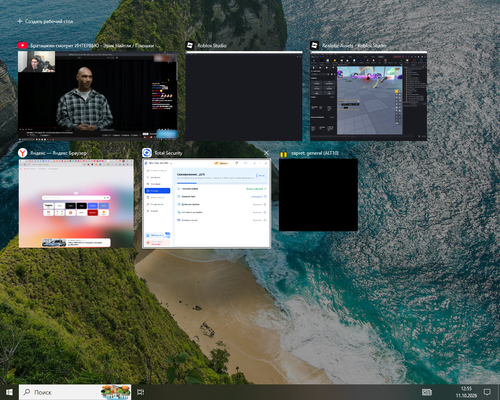Switch to the blank dark Roblox Studio window
Image resolution: width=500 pixels, height=400 pixels.
244,96
